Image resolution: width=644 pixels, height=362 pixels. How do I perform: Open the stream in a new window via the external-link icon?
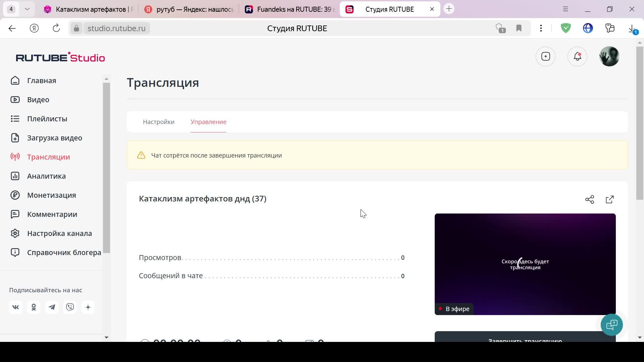click(609, 199)
